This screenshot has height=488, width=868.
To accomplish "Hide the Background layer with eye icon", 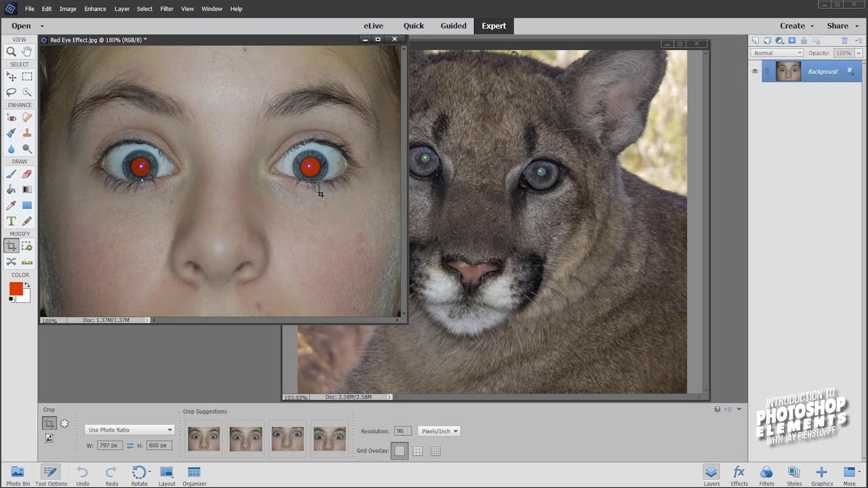I will (x=755, y=71).
